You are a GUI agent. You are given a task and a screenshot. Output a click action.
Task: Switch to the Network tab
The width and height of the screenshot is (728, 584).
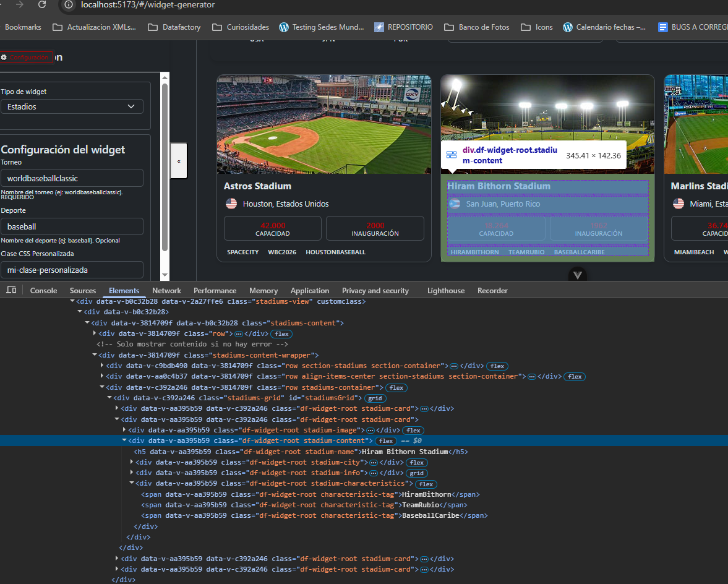(x=166, y=291)
